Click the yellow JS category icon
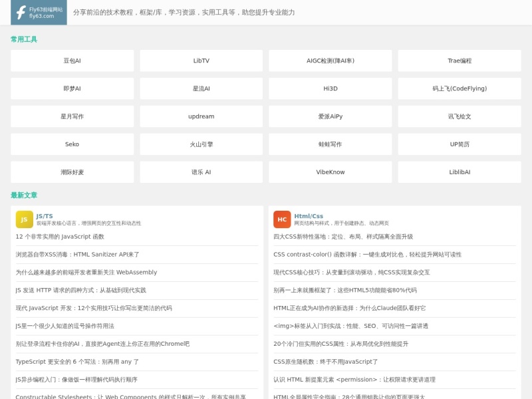Screen dimensions: 532x399 (25, 219)
